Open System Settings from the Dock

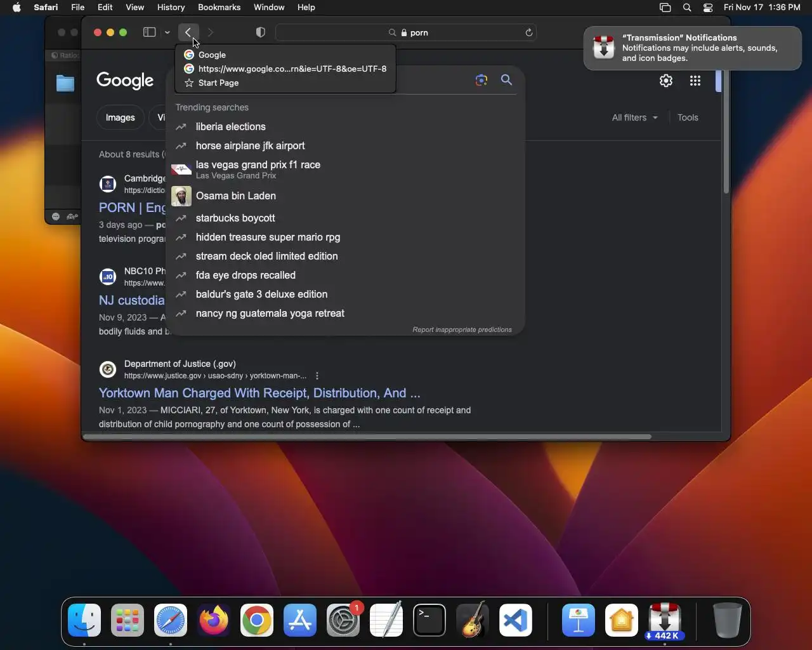click(343, 620)
